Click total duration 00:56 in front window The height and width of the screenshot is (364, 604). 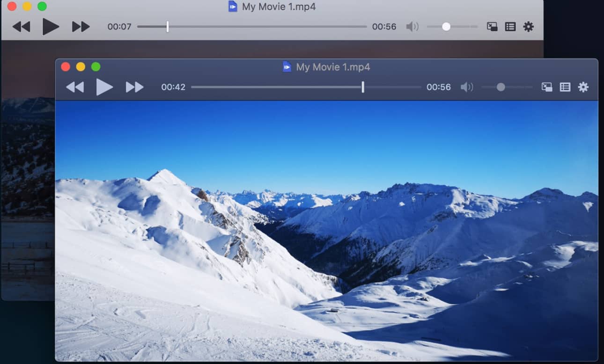[439, 87]
